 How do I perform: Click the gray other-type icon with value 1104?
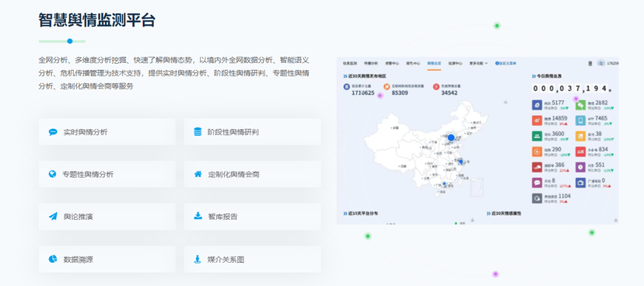point(537,198)
